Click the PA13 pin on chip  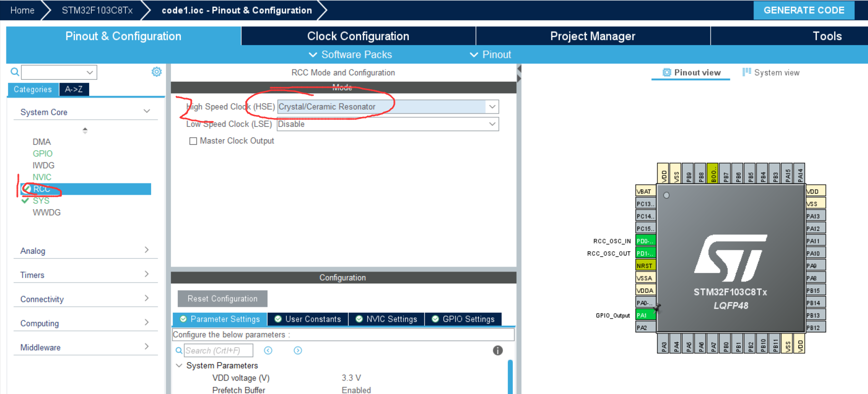pyautogui.click(x=815, y=216)
